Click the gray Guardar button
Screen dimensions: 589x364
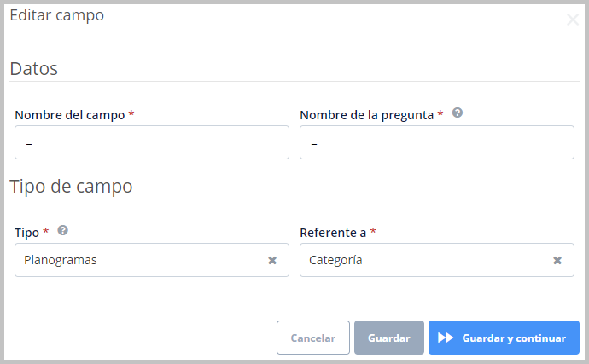[x=388, y=338]
